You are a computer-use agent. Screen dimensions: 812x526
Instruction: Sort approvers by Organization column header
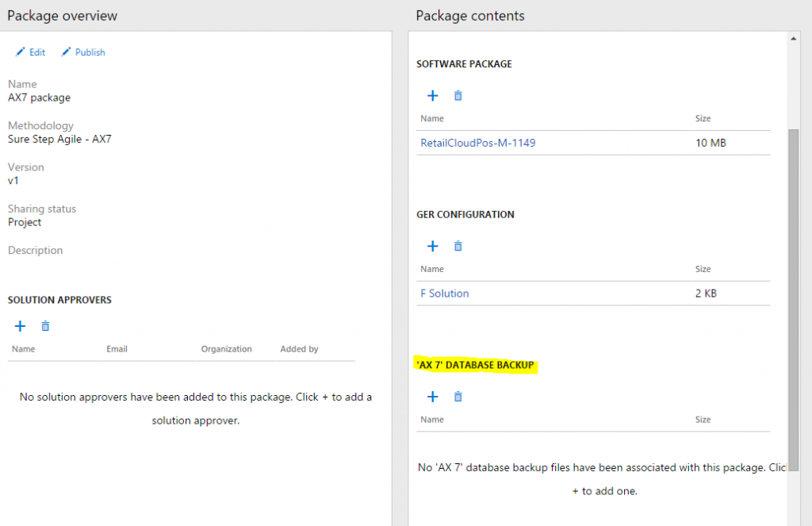(x=226, y=349)
